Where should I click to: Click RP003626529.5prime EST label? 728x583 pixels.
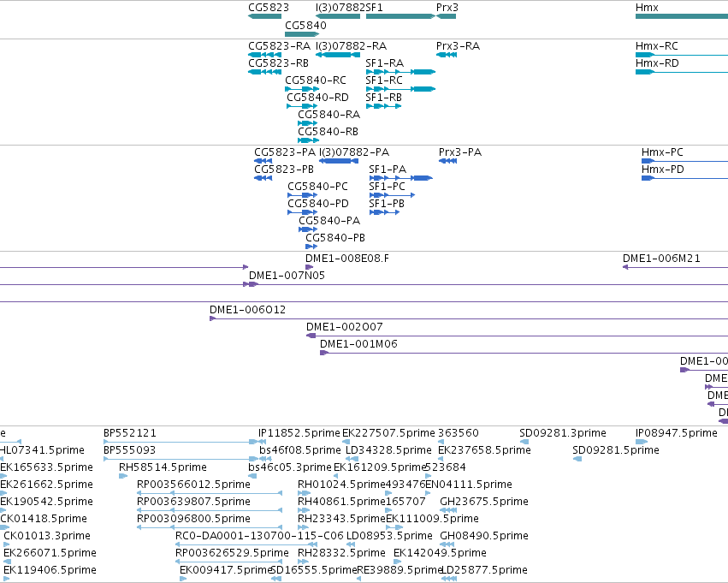232,553
